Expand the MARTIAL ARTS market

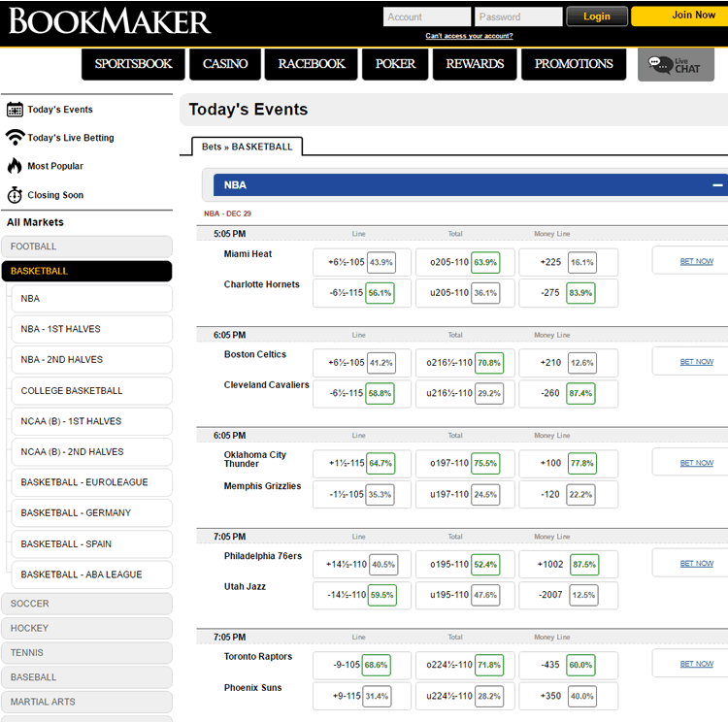pyautogui.click(x=86, y=702)
